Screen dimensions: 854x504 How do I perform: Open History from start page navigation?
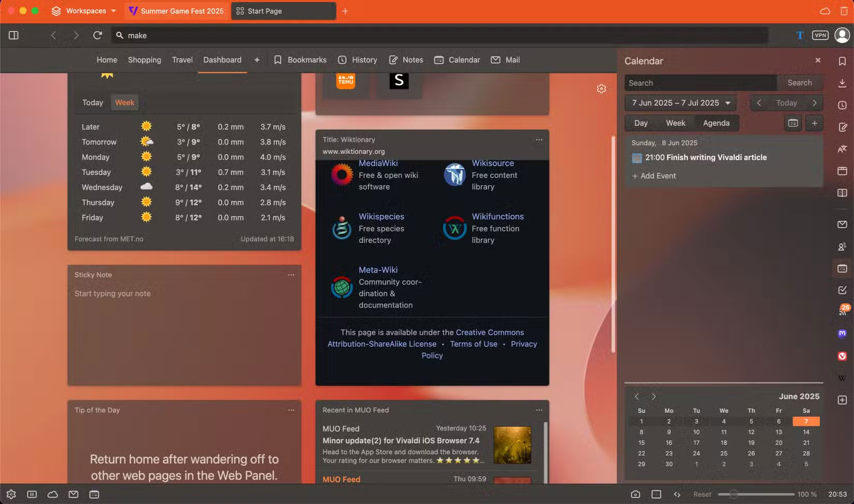tap(358, 60)
